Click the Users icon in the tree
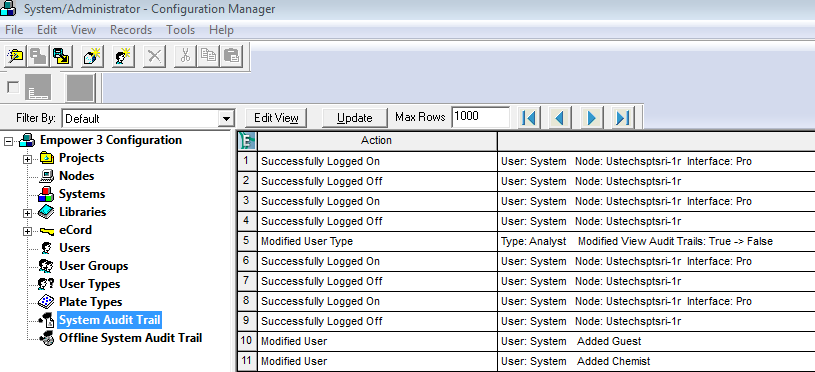Screen dimensions: 815x372 click(47, 248)
